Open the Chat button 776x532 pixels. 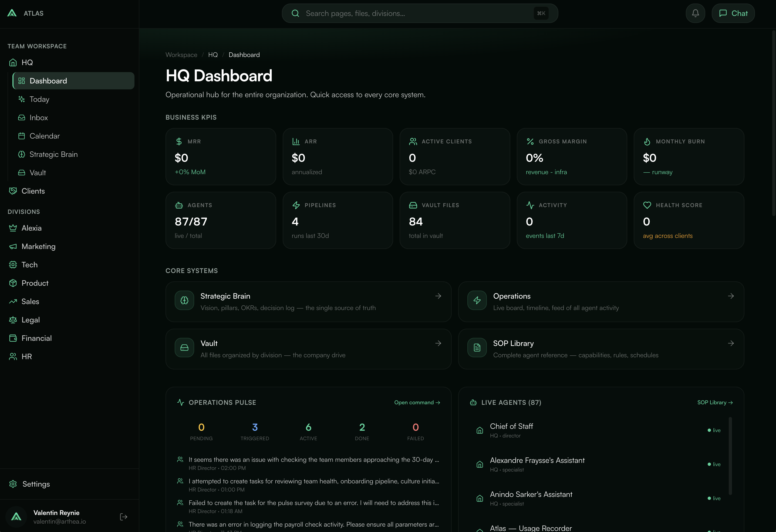[x=733, y=13]
